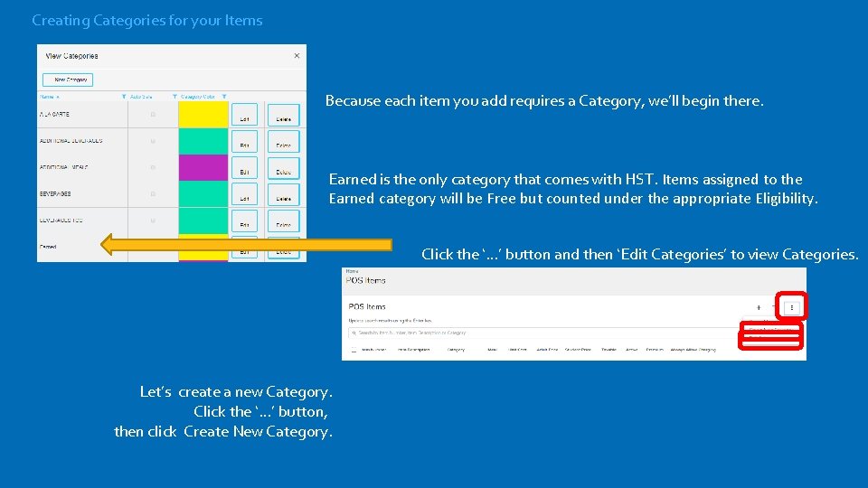Sort categories by the Name column header
Viewport: 868px width, 488px height.
[46, 97]
